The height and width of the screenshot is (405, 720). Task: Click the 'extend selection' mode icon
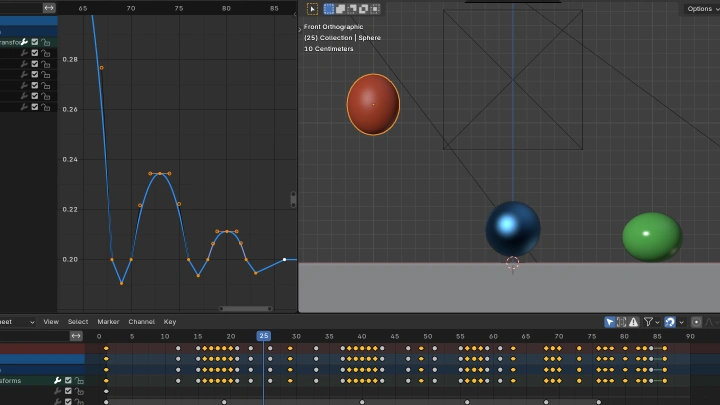[341, 9]
